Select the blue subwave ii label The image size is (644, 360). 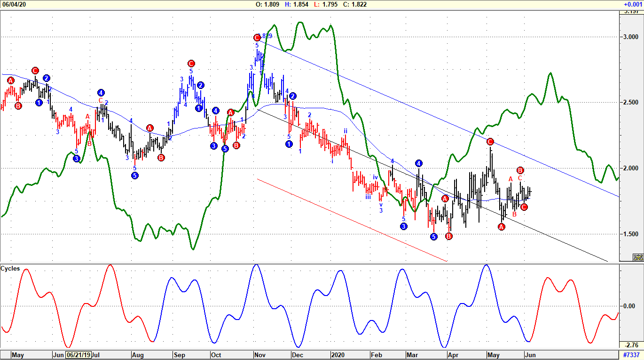(345, 131)
